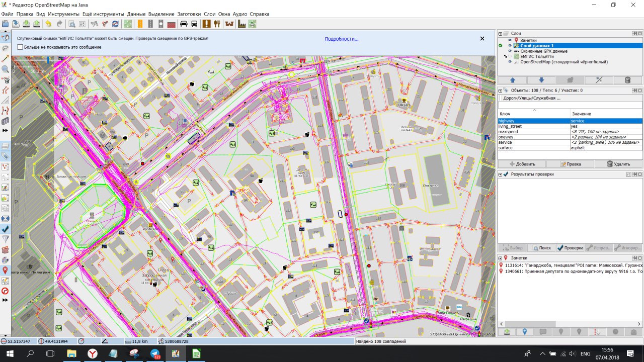This screenshot has height=362, width=644.
Task: Collapse the 'Результаты проверки' panel
Action: click(x=501, y=174)
